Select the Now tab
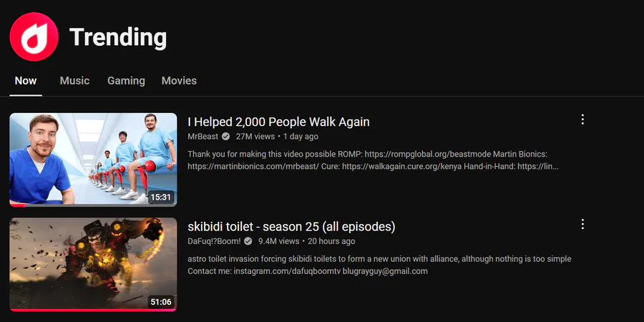This screenshot has width=644, height=322. (x=26, y=81)
